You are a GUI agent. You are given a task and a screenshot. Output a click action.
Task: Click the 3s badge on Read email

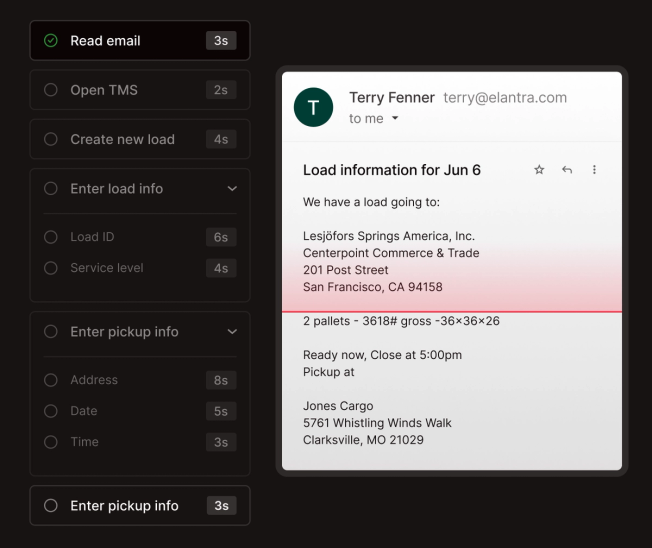(x=221, y=41)
